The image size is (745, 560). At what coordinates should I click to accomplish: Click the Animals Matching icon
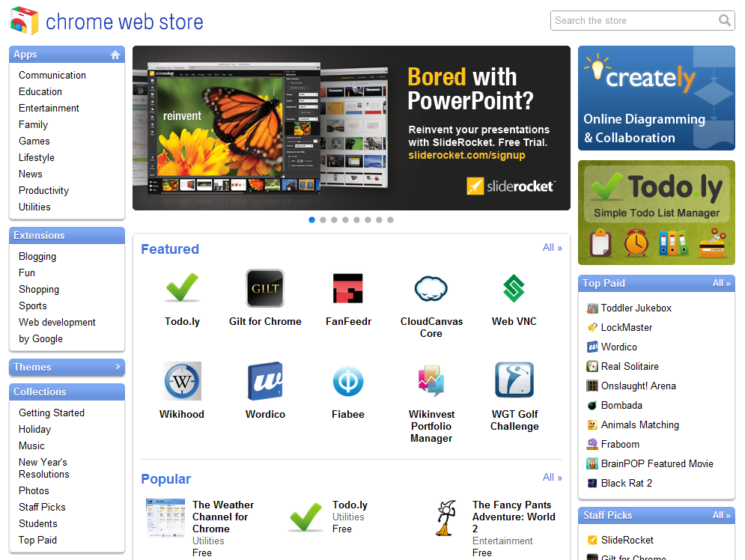592,425
